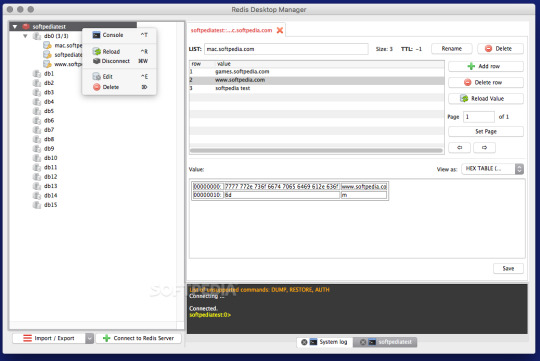The height and width of the screenshot is (361, 540).
Task: Select the games.softpedia.com row
Action: (316, 72)
